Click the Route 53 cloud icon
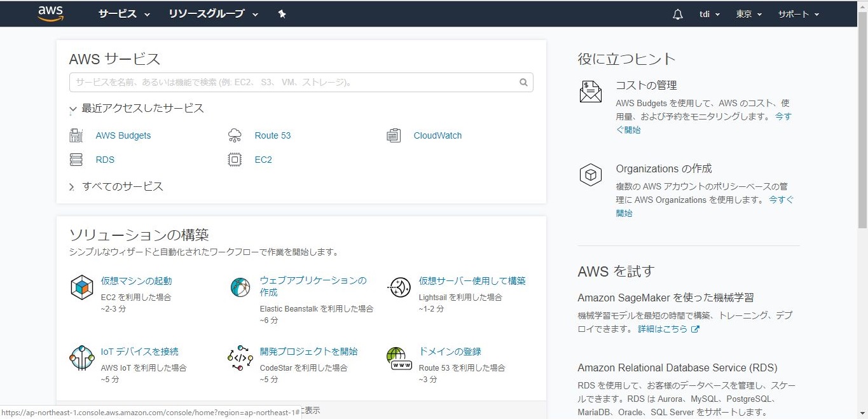This screenshot has height=419, width=868. point(235,135)
